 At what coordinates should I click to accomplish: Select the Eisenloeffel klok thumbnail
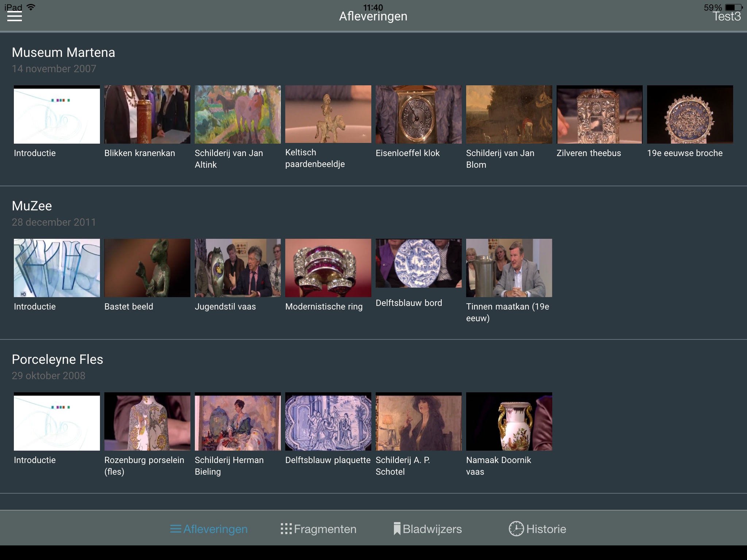coord(419,114)
